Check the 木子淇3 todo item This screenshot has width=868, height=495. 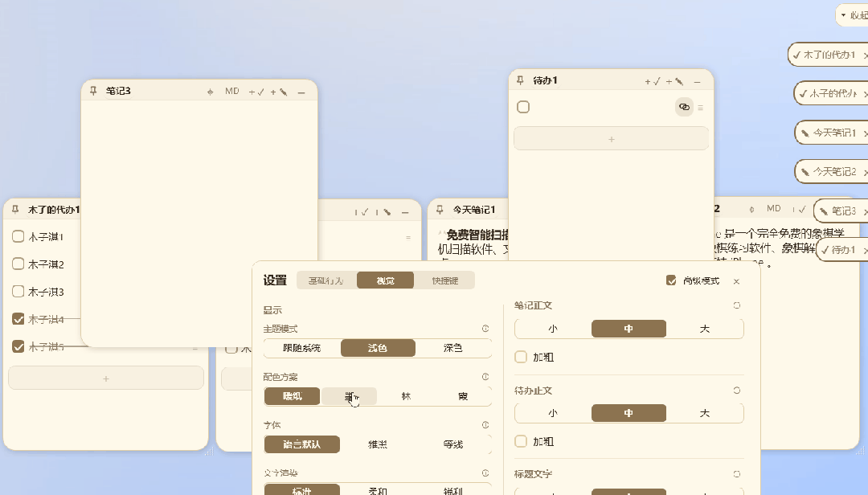tap(18, 291)
